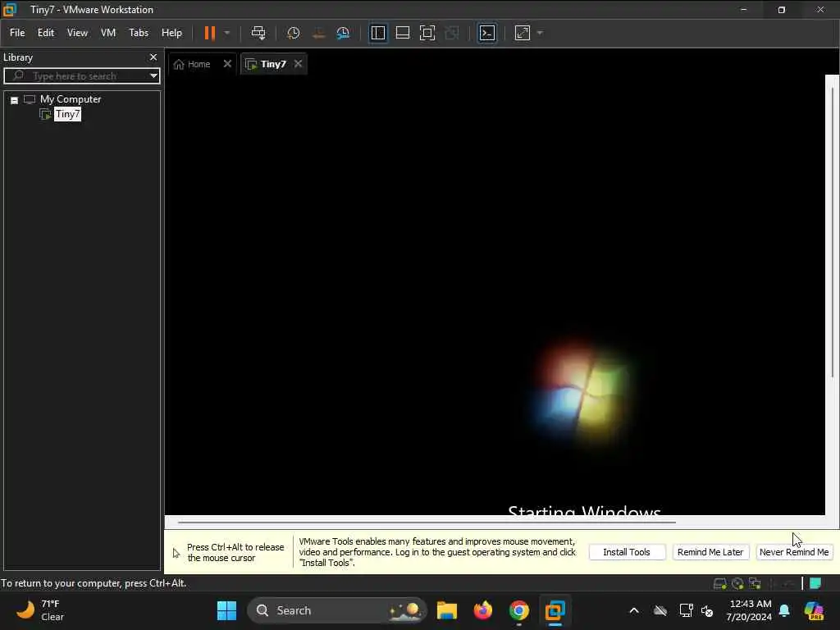
Task: Open the library search dropdown arrow
Action: pos(153,76)
